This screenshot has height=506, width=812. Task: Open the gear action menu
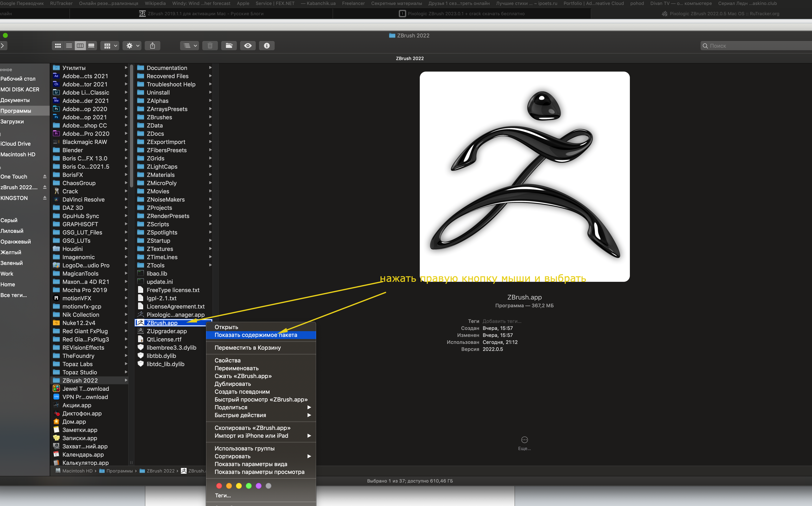pyautogui.click(x=132, y=46)
